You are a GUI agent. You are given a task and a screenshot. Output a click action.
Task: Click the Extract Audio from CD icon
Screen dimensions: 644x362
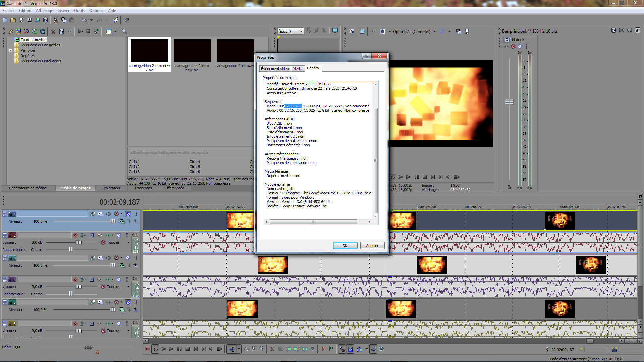[x=35, y=32]
